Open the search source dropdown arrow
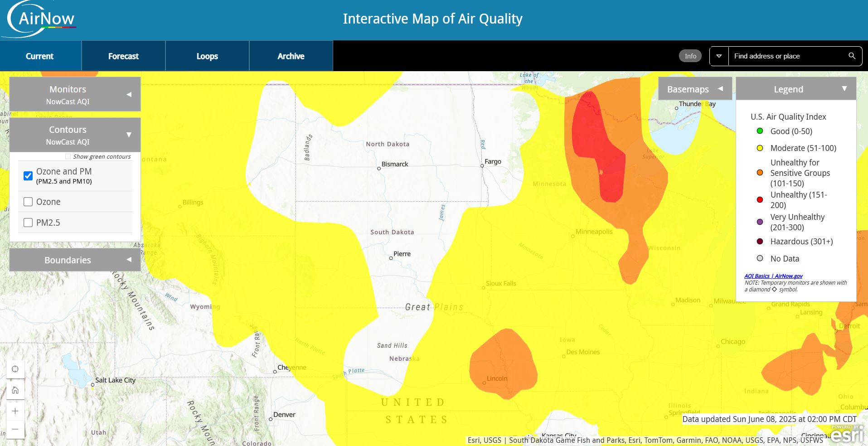Screen dimensions: 868x446 719,56
